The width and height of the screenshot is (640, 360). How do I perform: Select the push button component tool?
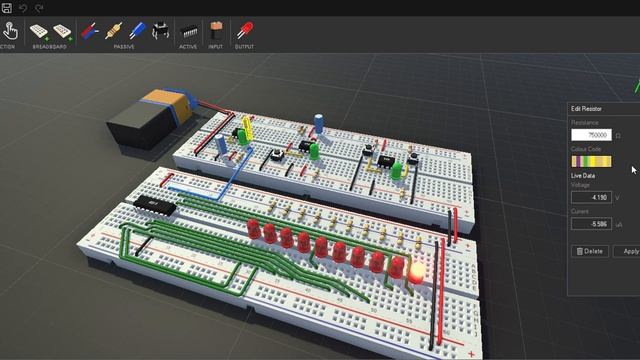coord(160,31)
